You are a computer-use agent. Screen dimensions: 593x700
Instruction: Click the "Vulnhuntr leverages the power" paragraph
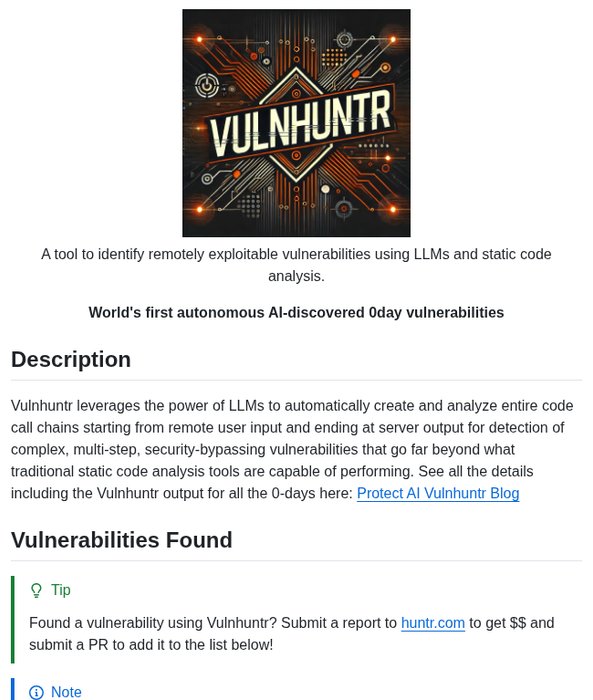point(292,450)
